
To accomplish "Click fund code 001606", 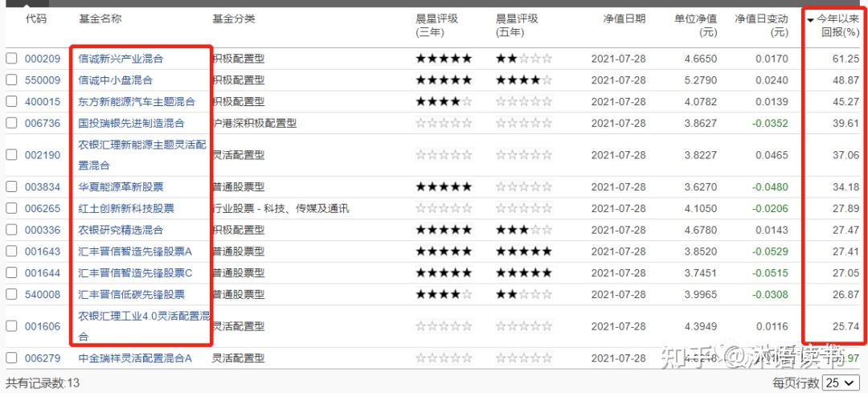I will tap(43, 326).
